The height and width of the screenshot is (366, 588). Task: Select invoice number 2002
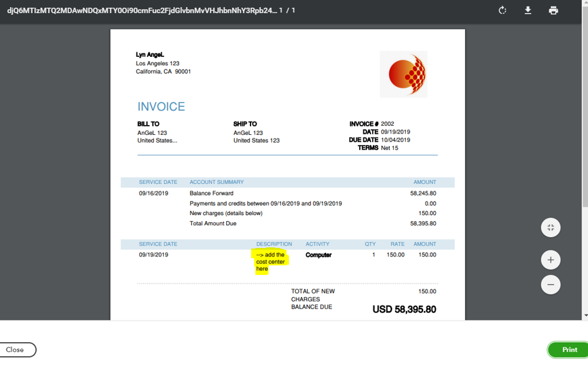(x=387, y=124)
